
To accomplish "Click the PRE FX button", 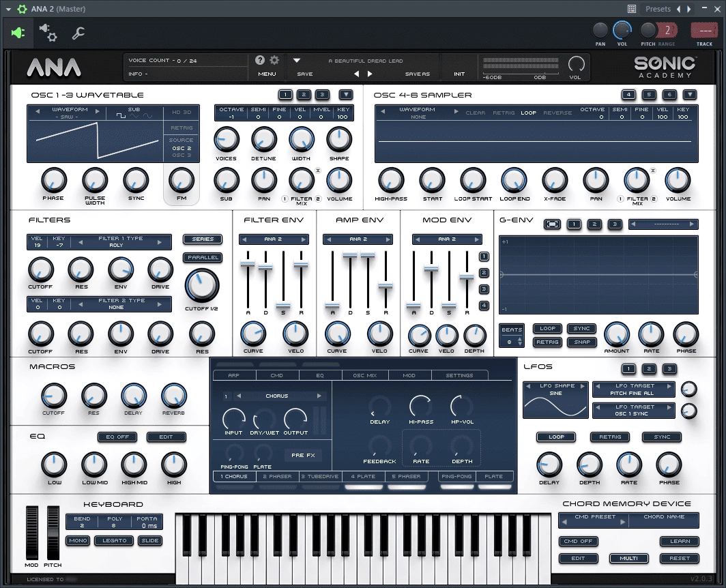I will [303, 455].
